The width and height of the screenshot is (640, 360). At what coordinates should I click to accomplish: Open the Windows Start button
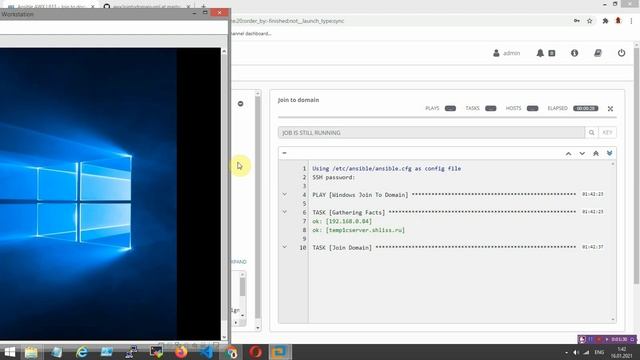point(9,352)
